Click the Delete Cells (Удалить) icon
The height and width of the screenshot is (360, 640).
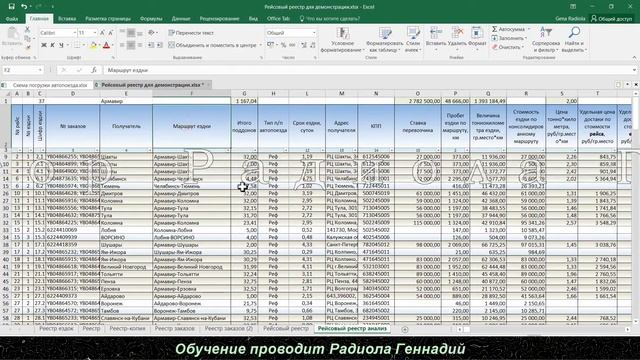457,33
